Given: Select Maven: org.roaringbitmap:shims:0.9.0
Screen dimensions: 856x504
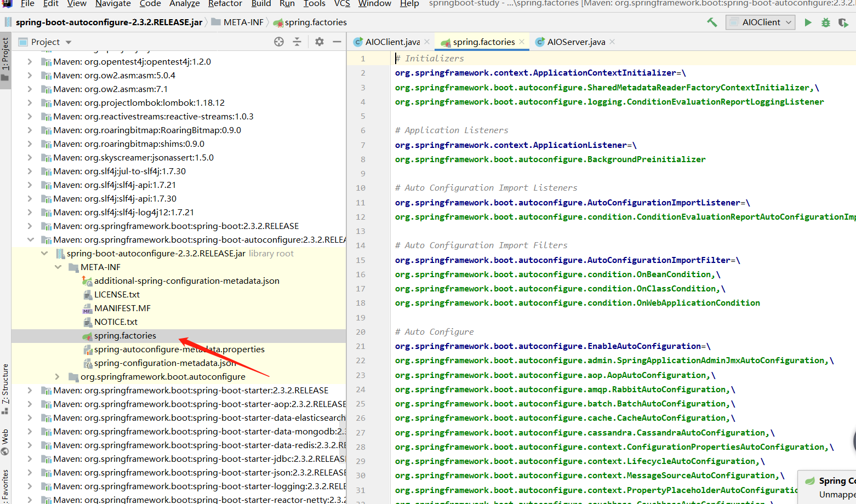Looking at the screenshot, I should point(129,144).
